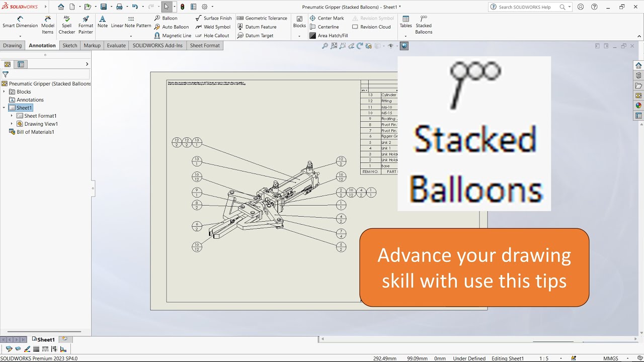This screenshot has height=362, width=644.
Task: Switch to the Sketch tab
Action: point(70,45)
